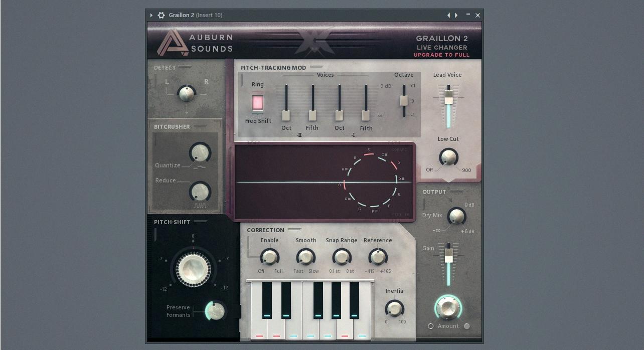Open the plugin options gear icon
Image resolution: width=644 pixels, height=350 pixels.
pos(161,15)
